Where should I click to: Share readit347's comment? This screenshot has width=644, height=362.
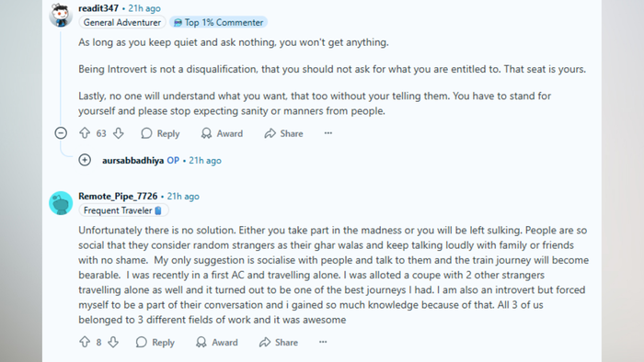pos(283,133)
